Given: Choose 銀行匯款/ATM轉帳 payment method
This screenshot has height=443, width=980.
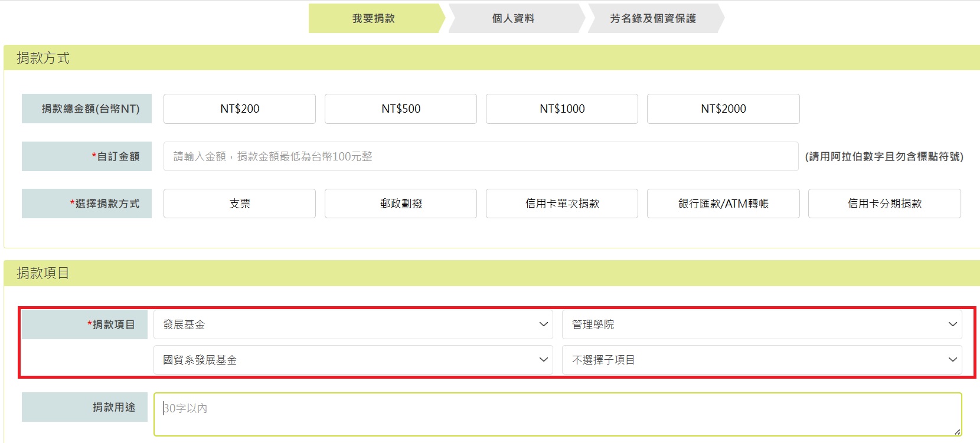Looking at the screenshot, I should point(723,204).
